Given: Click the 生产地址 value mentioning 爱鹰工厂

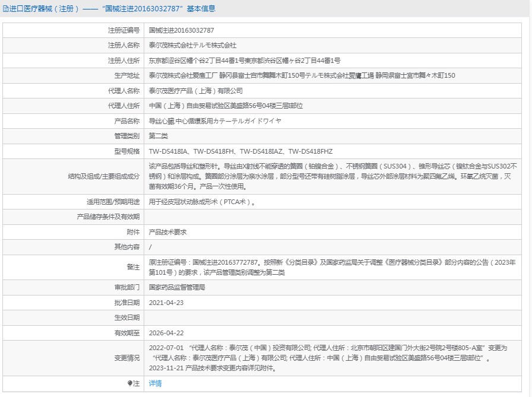Looking at the screenshot, I should [x=302, y=75].
